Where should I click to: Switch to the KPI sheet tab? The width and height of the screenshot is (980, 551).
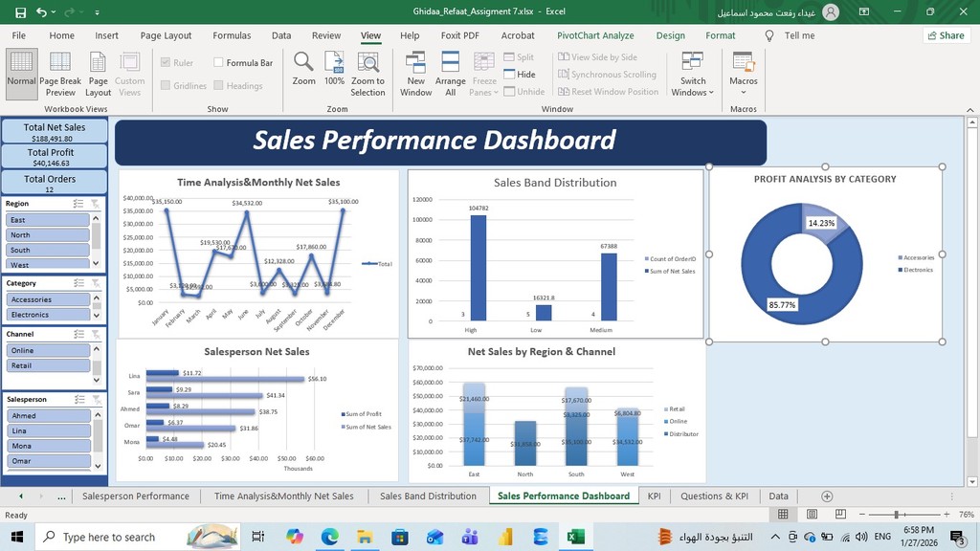(654, 496)
